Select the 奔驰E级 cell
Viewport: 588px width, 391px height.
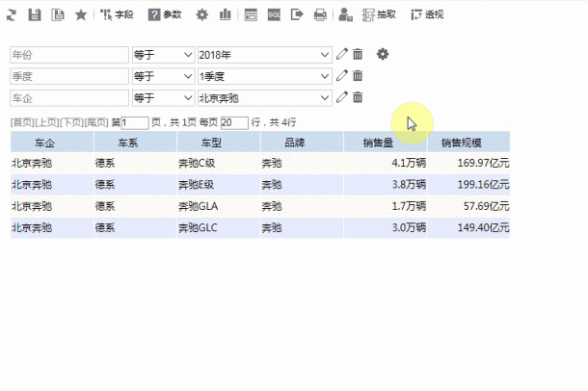click(x=219, y=184)
